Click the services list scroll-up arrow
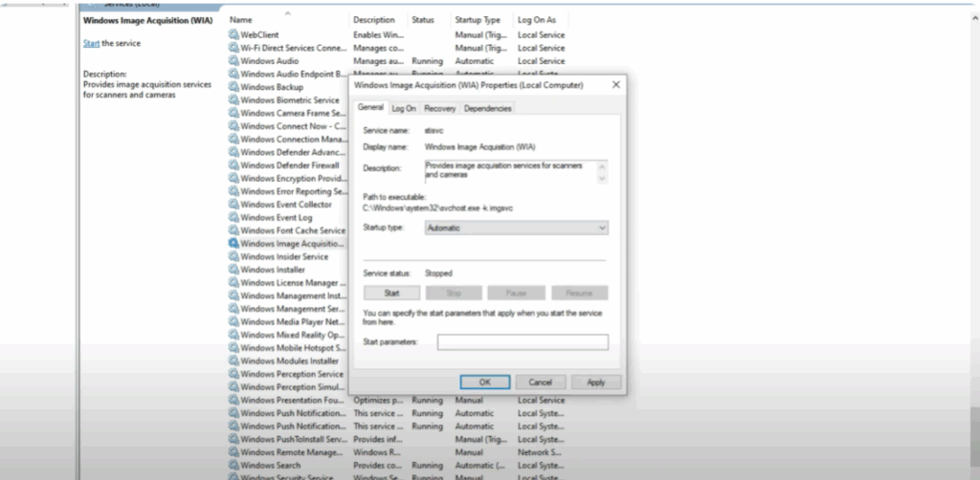 click(973, 19)
